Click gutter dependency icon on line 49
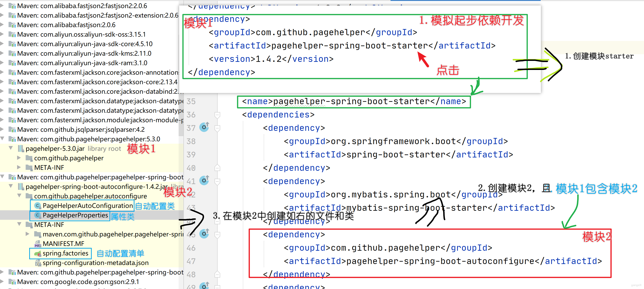Image resolution: width=644 pixels, height=289 pixels. click(205, 285)
